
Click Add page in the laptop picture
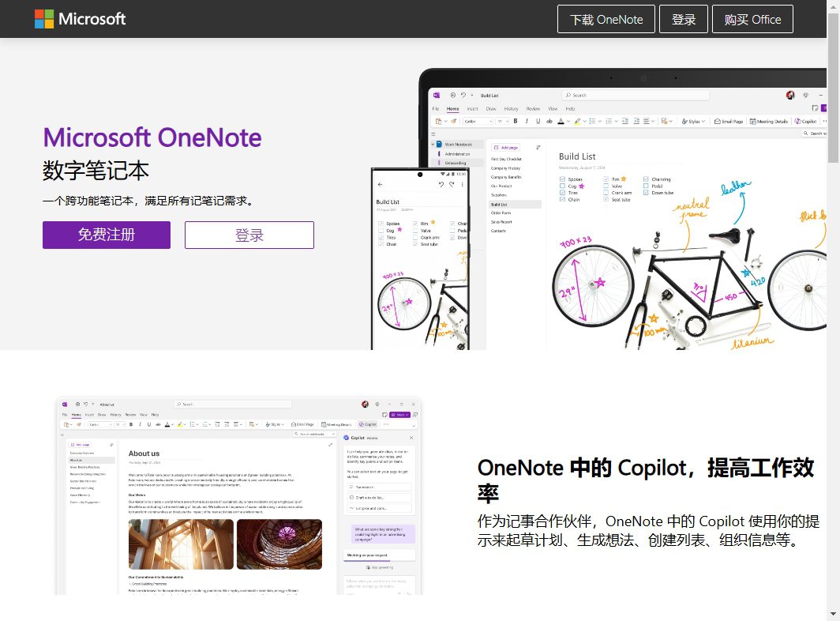click(x=506, y=148)
